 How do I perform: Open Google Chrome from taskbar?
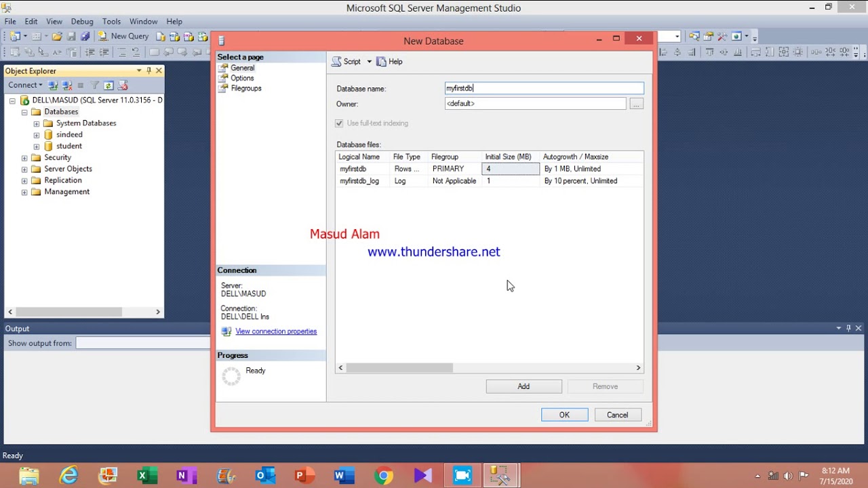383,475
